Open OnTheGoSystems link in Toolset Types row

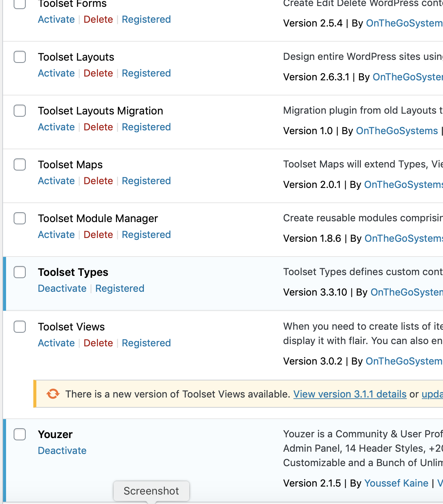[407, 292]
